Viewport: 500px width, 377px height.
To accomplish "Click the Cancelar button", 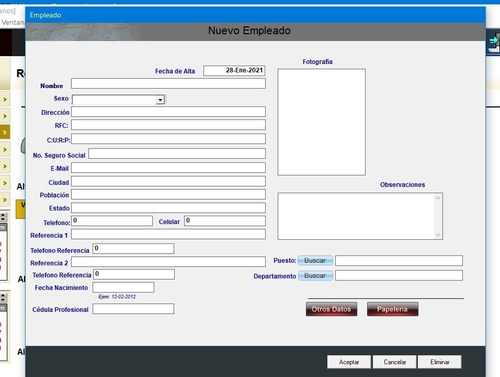I will pos(395,362).
